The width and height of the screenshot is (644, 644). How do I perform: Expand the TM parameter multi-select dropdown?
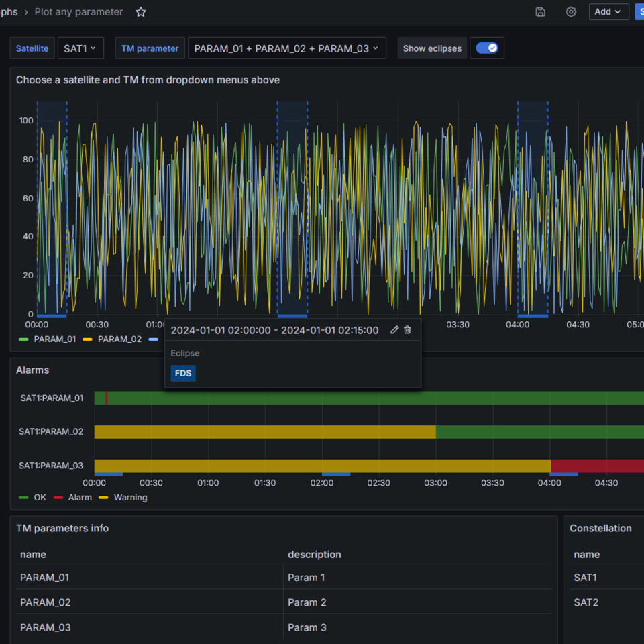[286, 48]
